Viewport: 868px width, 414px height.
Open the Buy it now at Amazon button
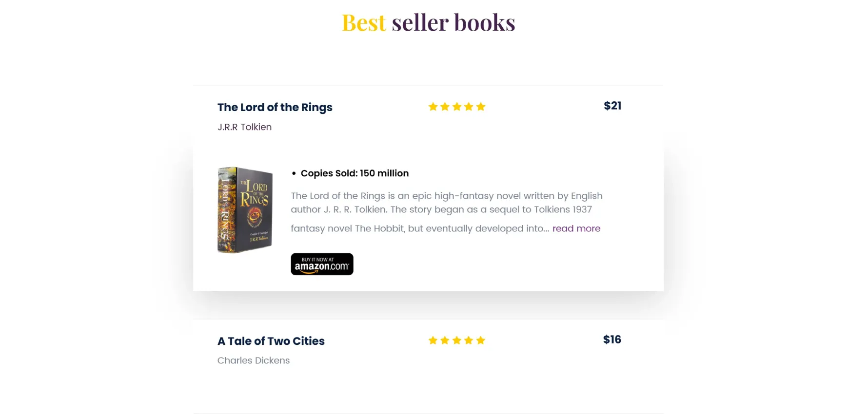(x=322, y=264)
